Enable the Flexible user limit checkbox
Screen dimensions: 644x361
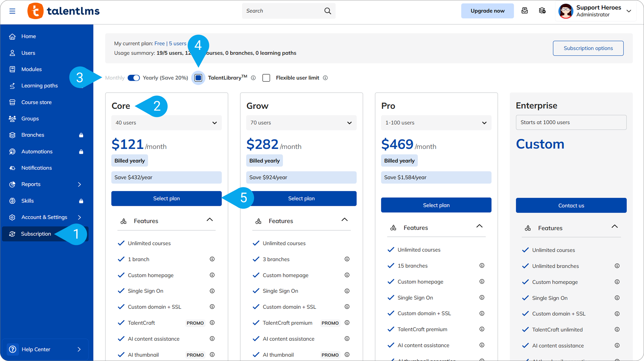click(266, 78)
